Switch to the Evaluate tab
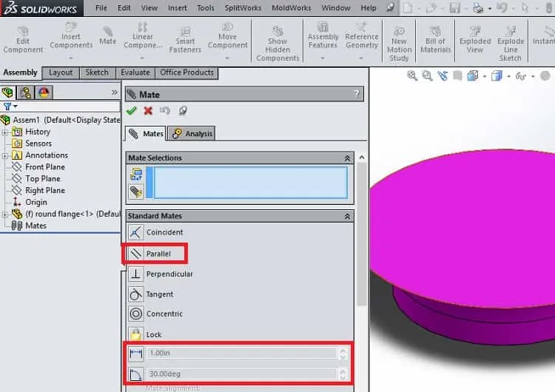The width and height of the screenshot is (555, 392). coord(135,72)
